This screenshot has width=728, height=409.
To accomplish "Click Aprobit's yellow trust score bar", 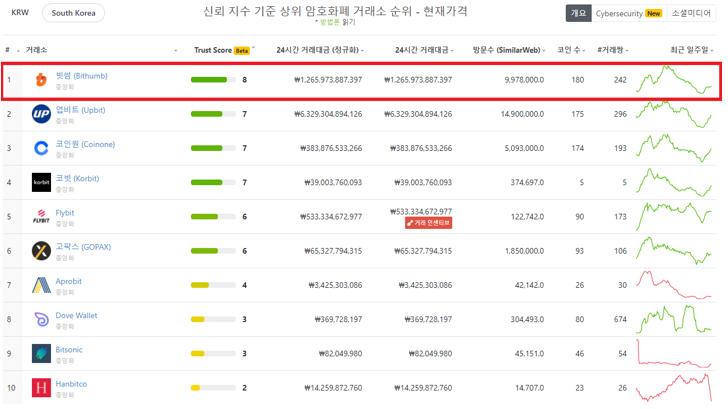I will coord(213,285).
